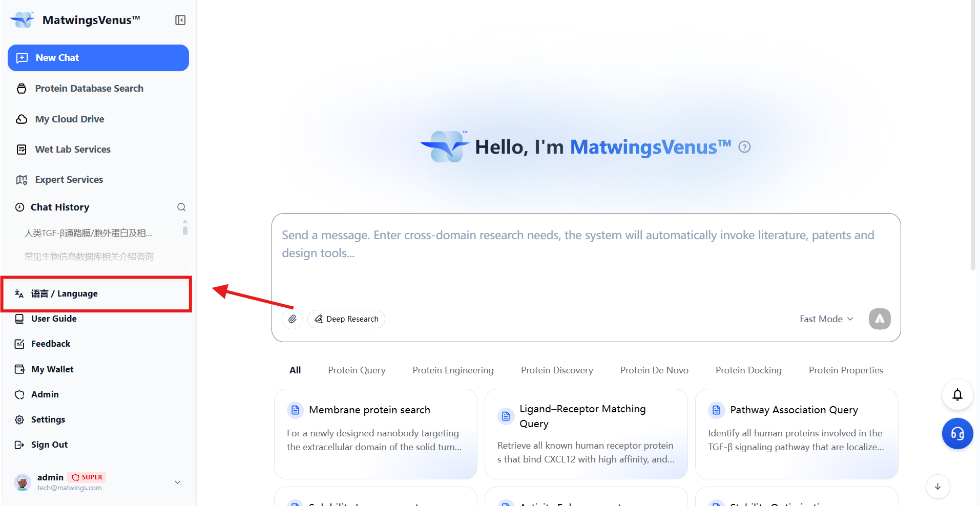Open My Cloud Drive
The image size is (980, 506).
coord(70,119)
